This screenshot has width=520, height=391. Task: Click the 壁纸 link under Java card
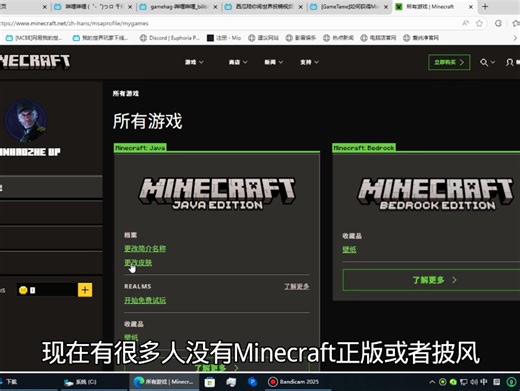(131, 337)
